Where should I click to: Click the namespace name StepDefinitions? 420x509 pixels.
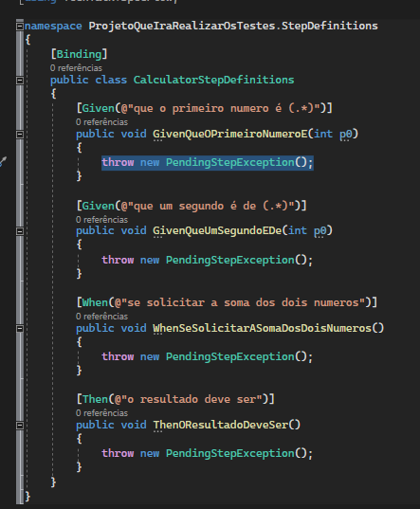pos(329,26)
